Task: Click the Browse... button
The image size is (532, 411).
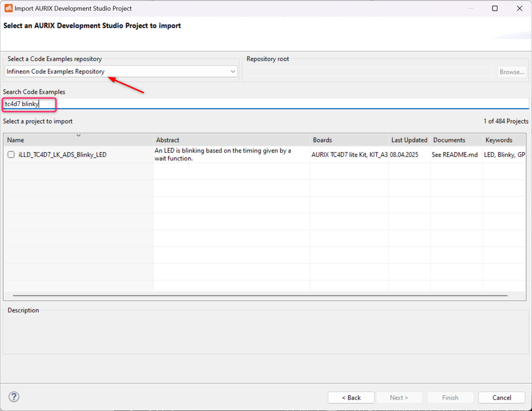Action: point(512,72)
